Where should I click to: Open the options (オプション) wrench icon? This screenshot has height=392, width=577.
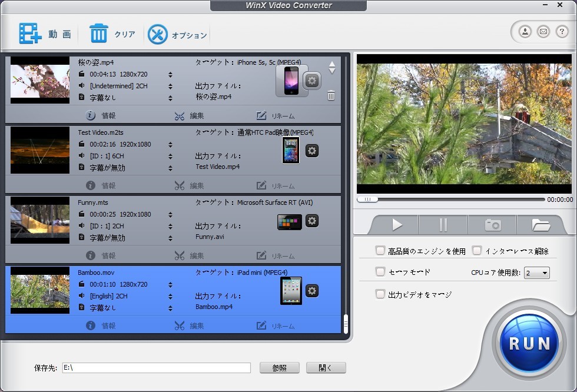tap(158, 34)
